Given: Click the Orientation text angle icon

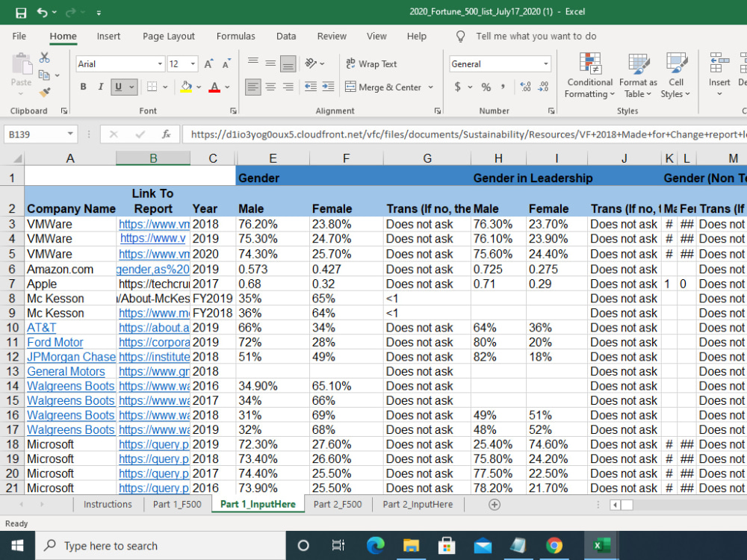Looking at the screenshot, I should [311, 63].
